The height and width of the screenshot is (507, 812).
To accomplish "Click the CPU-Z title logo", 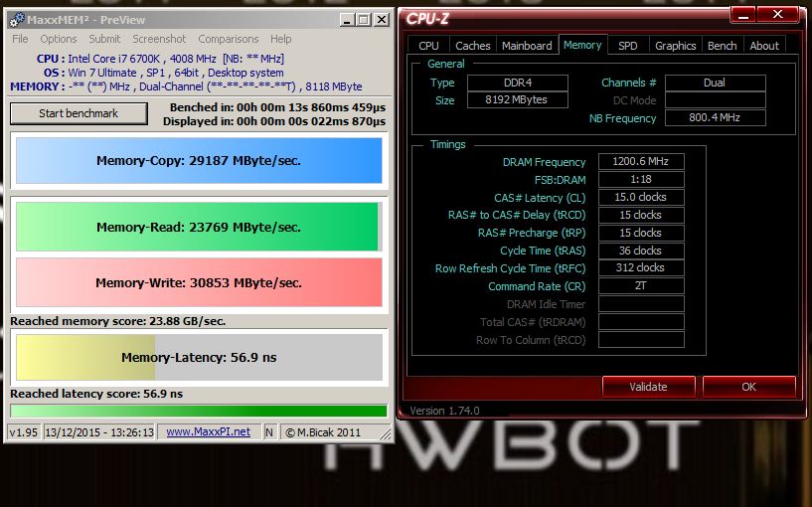I will point(427,19).
